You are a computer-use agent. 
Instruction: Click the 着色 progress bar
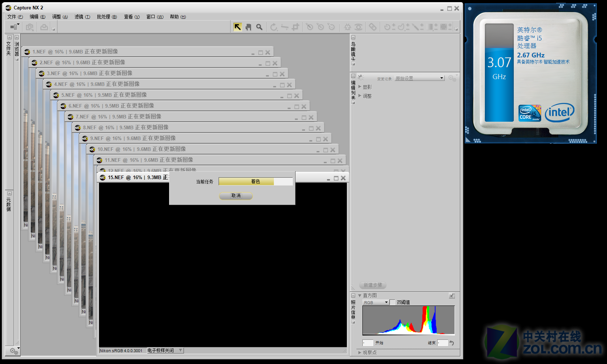tap(255, 181)
